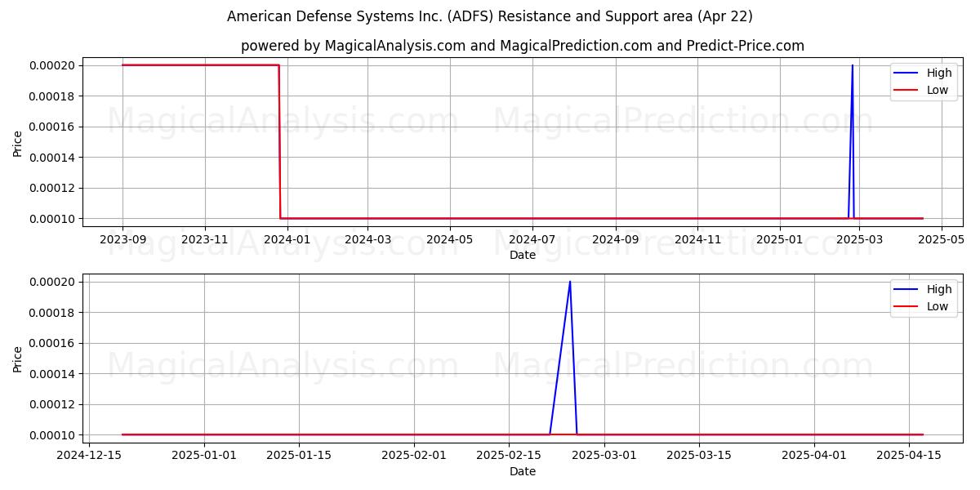Select the 2025-03 date tick label
The height and width of the screenshot is (490, 980).
click(x=858, y=240)
